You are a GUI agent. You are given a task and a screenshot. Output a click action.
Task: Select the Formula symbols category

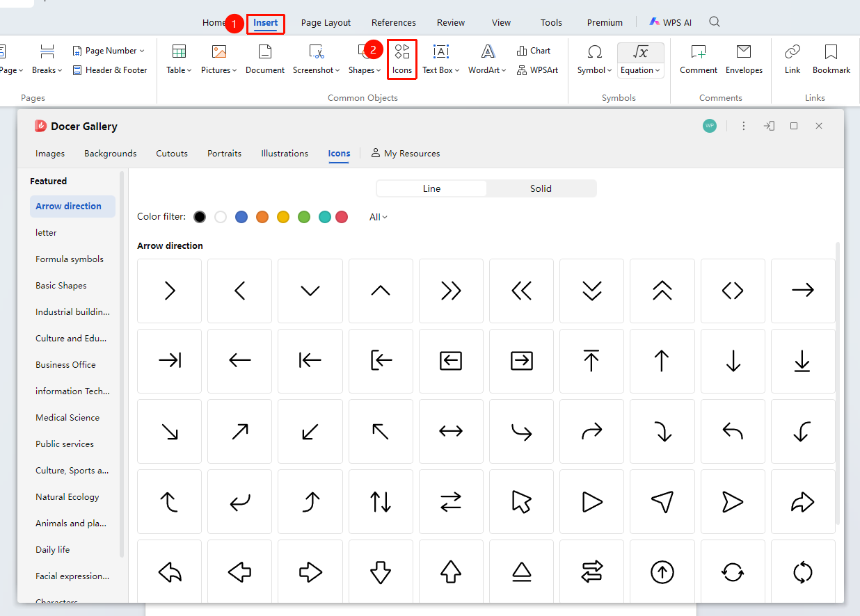pos(70,259)
